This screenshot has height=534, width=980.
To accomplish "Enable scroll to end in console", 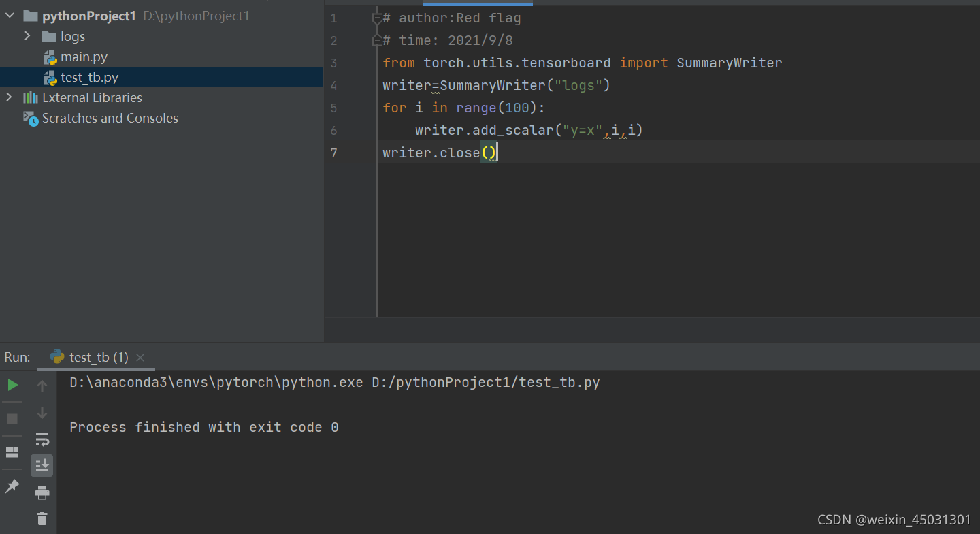I will coord(42,465).
